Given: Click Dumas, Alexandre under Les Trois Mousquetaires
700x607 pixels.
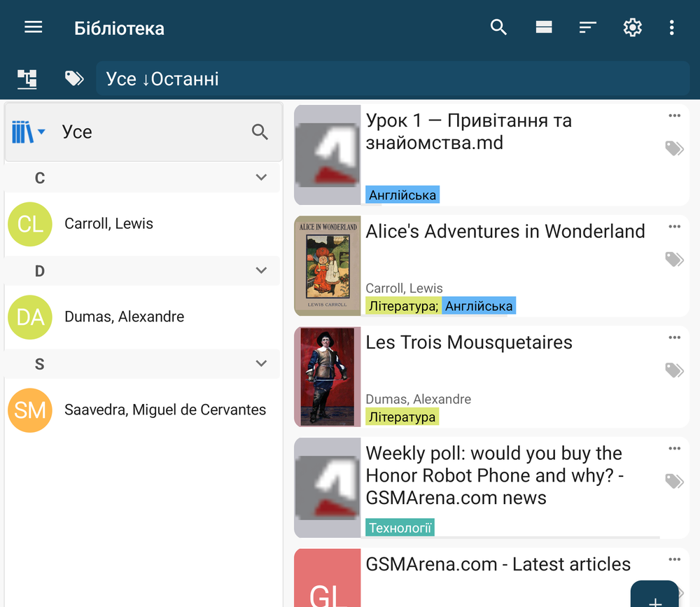Looking at the screenshot, I should point(419,399).
